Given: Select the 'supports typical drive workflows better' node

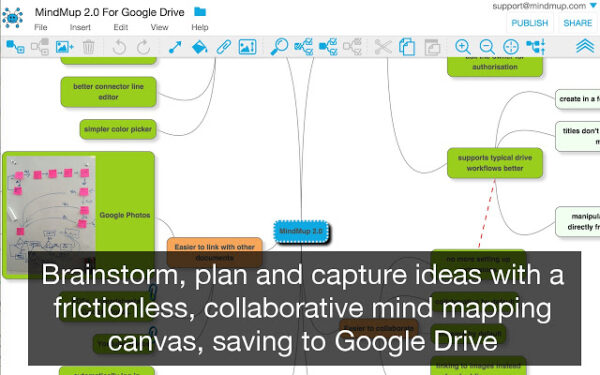Looking at the screenshot, I should point(495,163).
